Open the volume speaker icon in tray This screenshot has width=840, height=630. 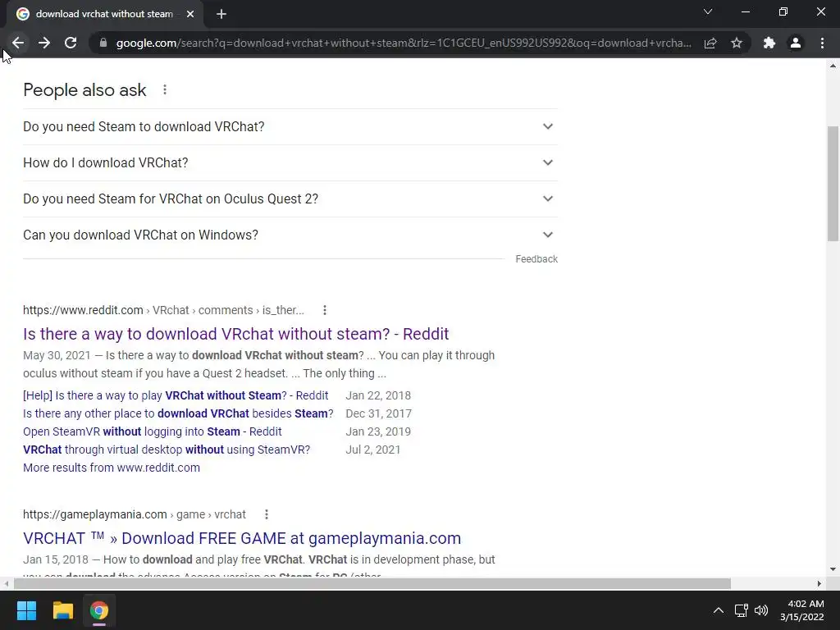click(761, 610)
